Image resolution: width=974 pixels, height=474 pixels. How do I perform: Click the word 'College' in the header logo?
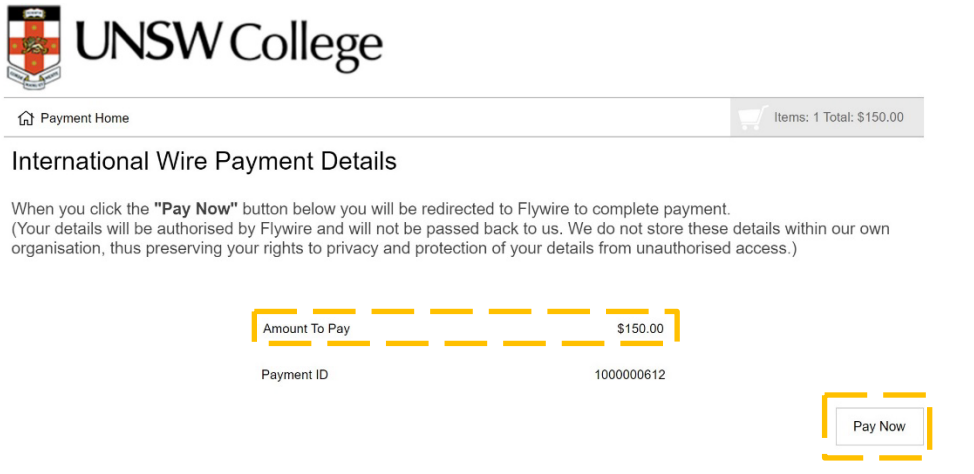click(305, 45)
